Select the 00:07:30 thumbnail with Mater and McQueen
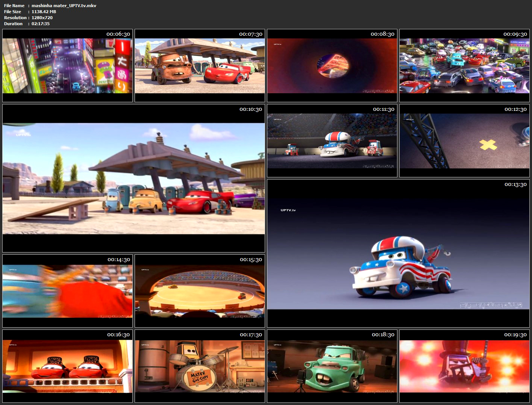 click(x=200, y=65)
